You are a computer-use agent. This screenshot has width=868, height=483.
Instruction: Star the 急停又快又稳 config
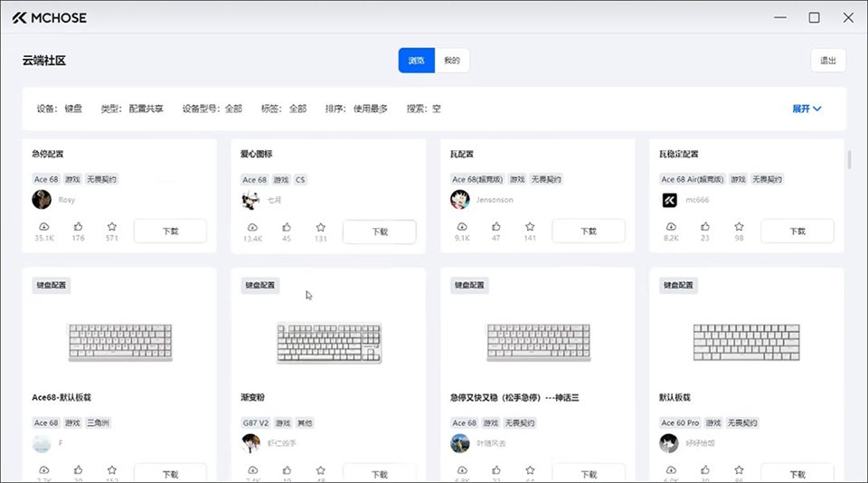[x=530, y=470]
